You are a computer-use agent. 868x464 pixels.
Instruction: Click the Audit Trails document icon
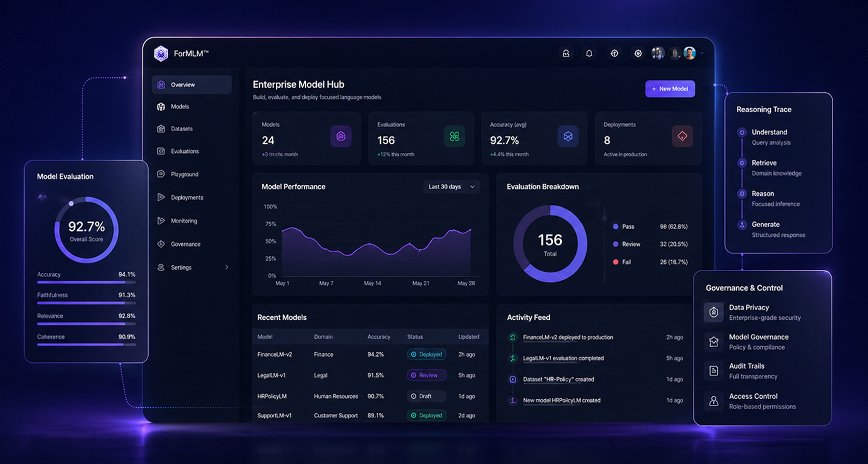pos(714,371)
